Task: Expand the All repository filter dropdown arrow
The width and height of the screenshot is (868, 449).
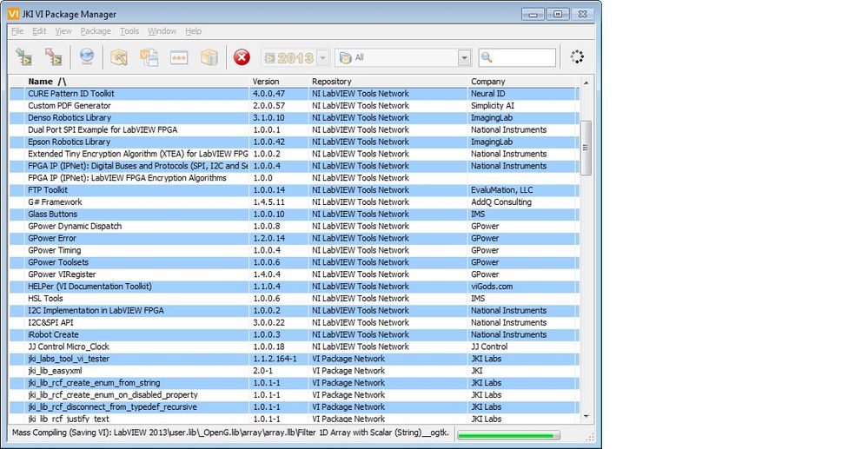Action: [465, 57]
